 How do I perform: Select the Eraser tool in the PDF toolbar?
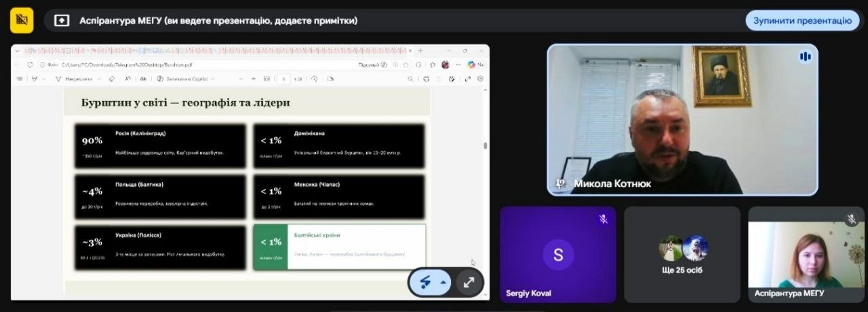point(112,79)
